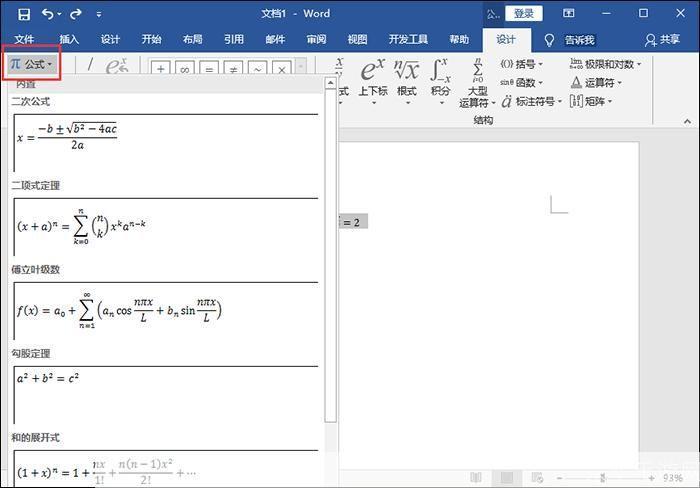Open the 矩阵 matrix dropdown

[591, 102]
